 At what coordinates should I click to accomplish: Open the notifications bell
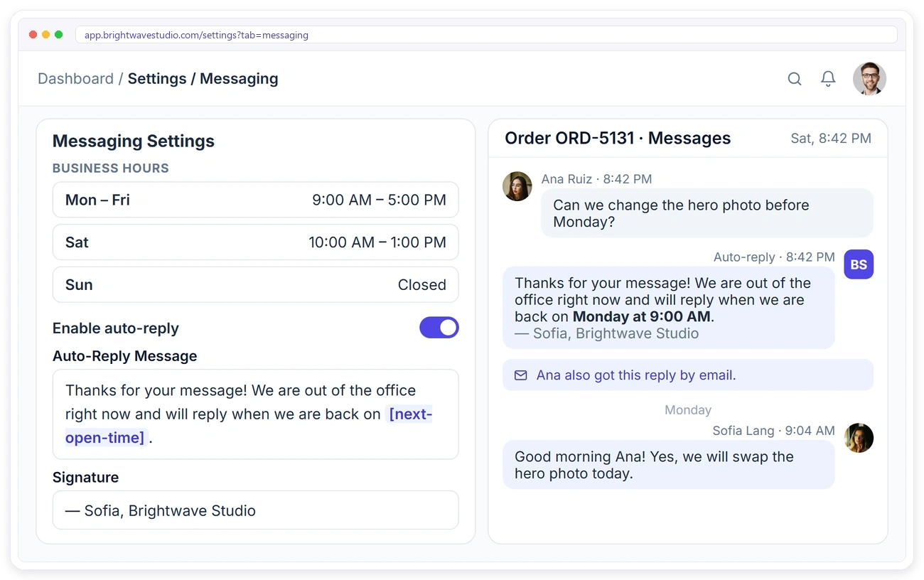click(828, 79)
